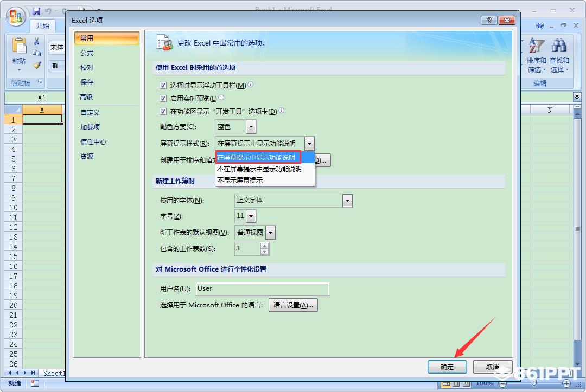Open the 信任中心 options category
This screenshot has height=392, width=586.
106,142
